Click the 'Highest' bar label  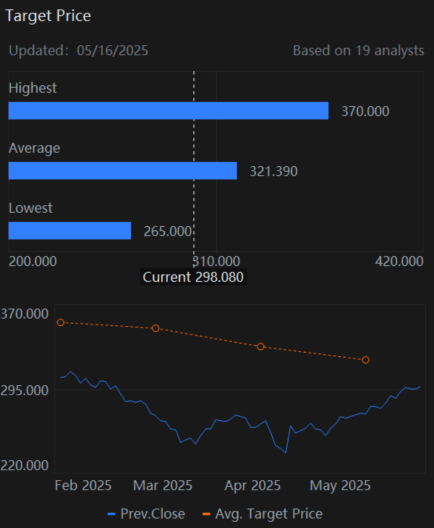coord(33,88)
